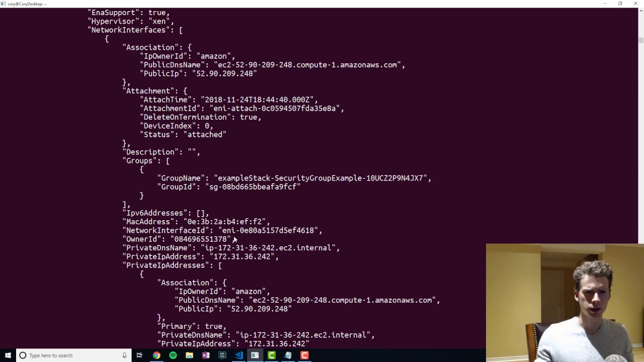Click the "Status": "attached" line
This screenshot has height=362, width=644.
coord(183,135)
